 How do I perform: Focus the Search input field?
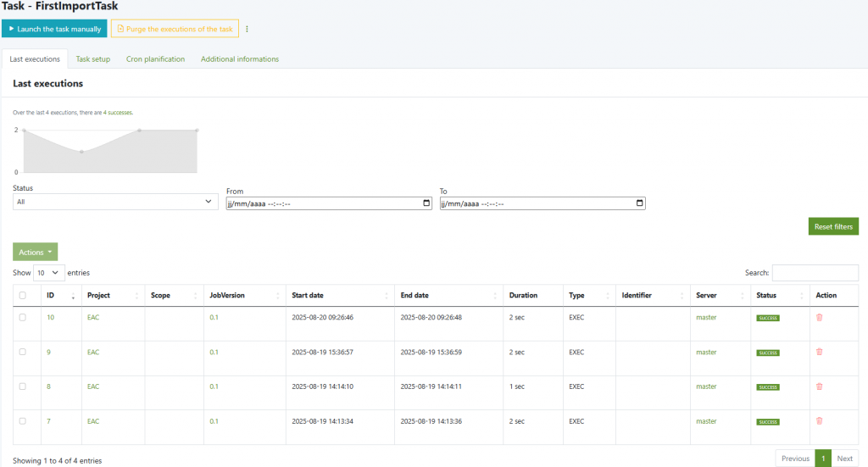click(x=815, y=273)
